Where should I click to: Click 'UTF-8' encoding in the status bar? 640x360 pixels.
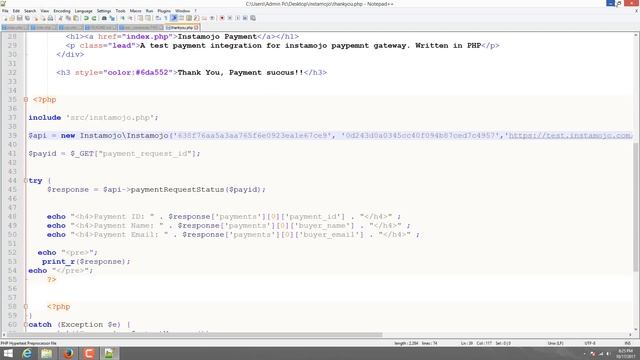[590, 343]
